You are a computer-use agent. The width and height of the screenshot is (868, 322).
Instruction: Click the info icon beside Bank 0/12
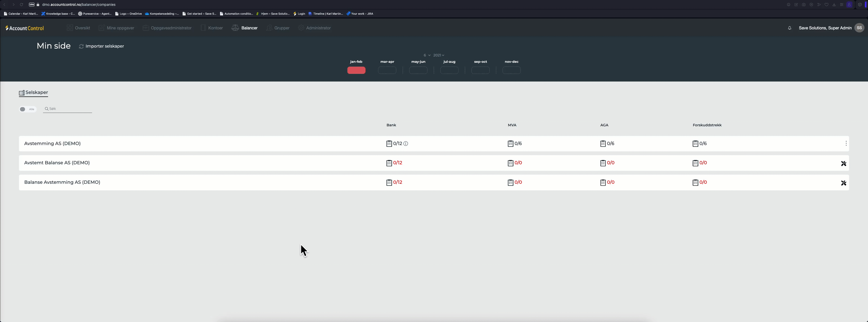tap(406, 144)
